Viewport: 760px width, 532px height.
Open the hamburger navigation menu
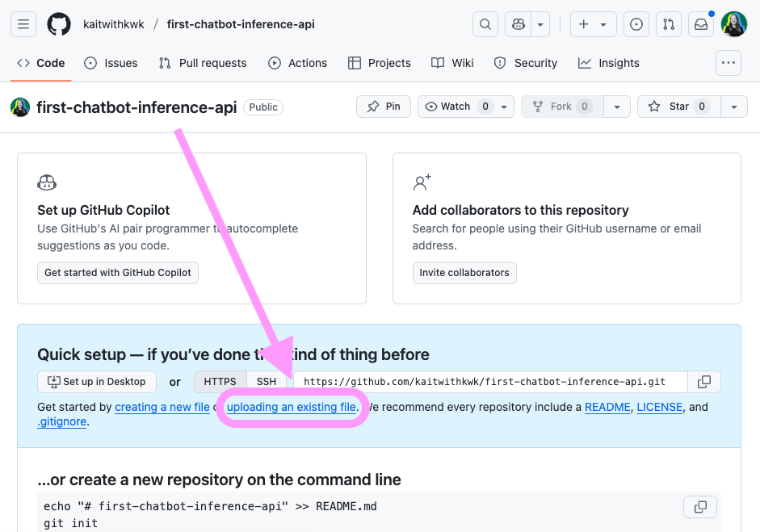pyautogui.click(x=23, y=24)
